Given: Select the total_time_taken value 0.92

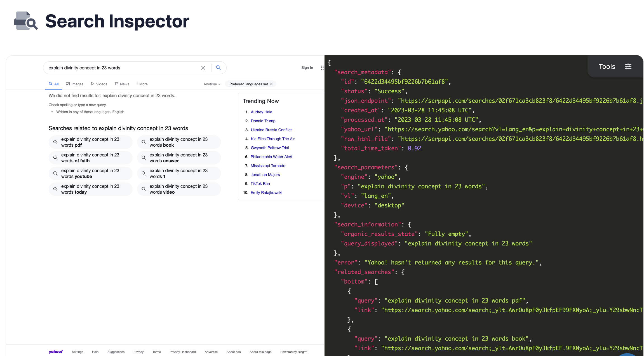Looking at the screenshot, I should point(414,148).
